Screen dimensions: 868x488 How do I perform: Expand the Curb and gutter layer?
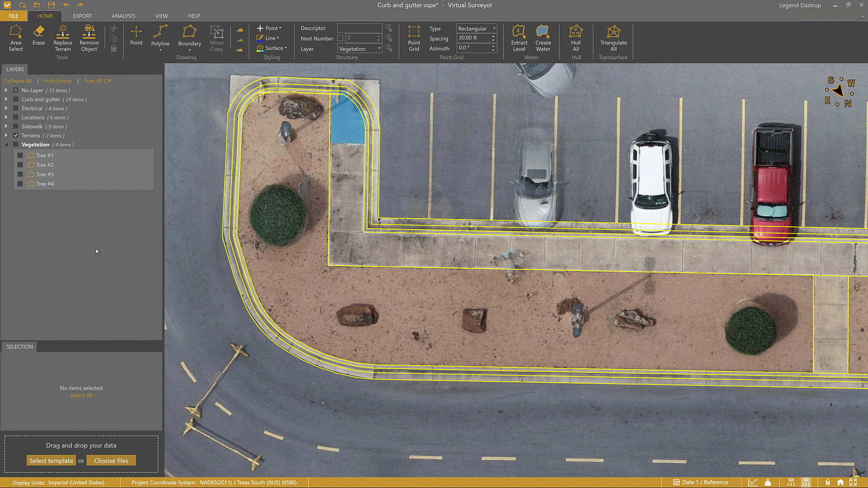(x=6, y=99)
